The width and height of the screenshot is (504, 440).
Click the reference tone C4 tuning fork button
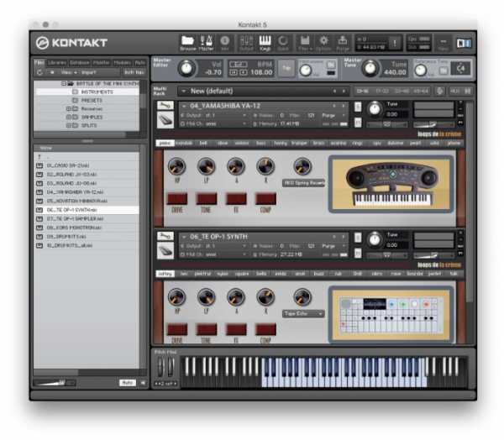pos(461,68)
